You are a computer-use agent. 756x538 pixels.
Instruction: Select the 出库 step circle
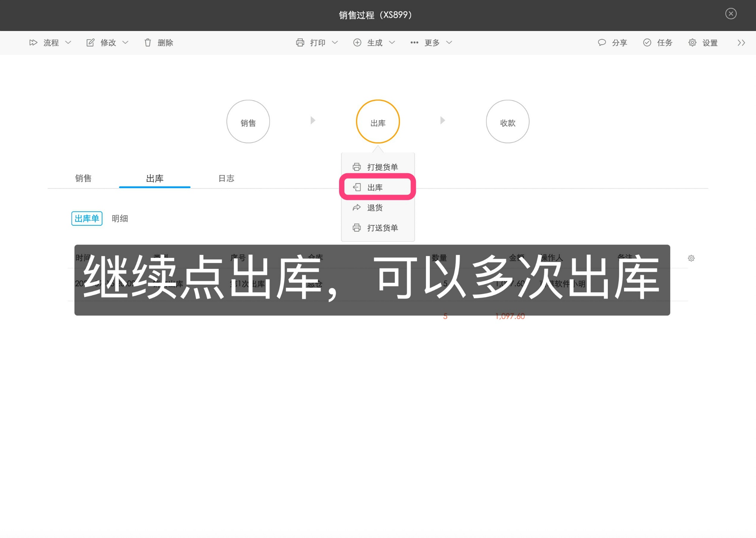click(378, 122)
